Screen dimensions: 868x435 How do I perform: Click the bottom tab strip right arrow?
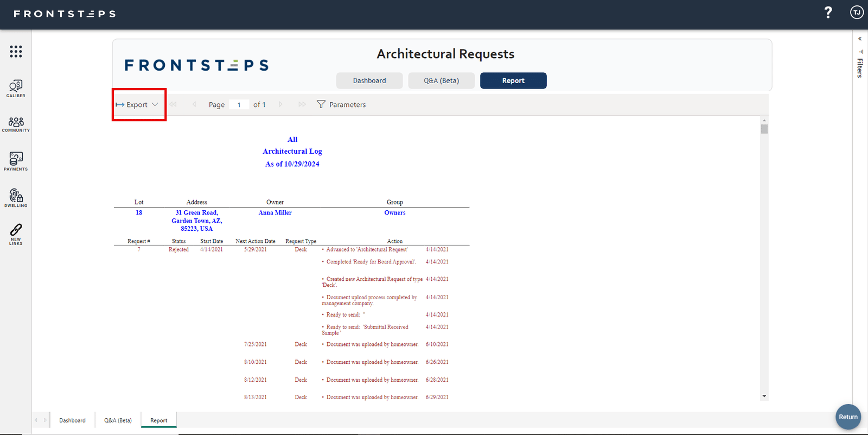(x=45, y=420)
